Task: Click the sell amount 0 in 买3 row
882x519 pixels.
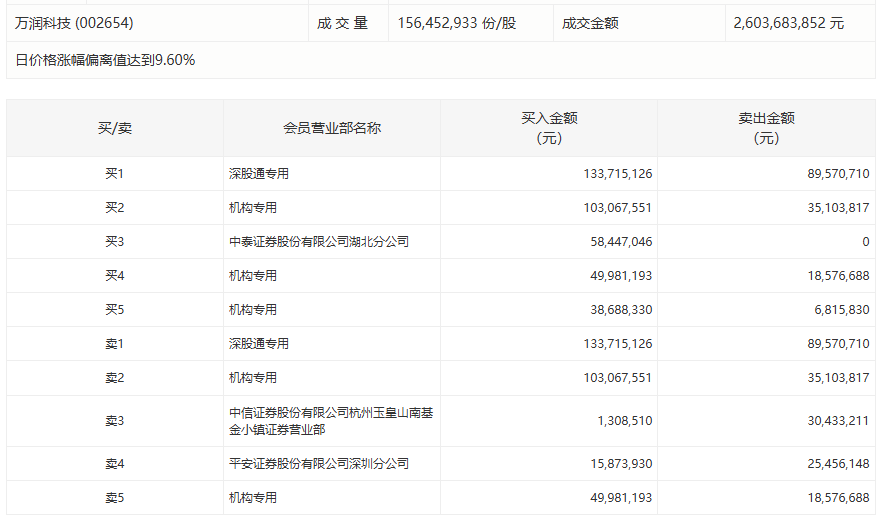Action: coord(865,242)
